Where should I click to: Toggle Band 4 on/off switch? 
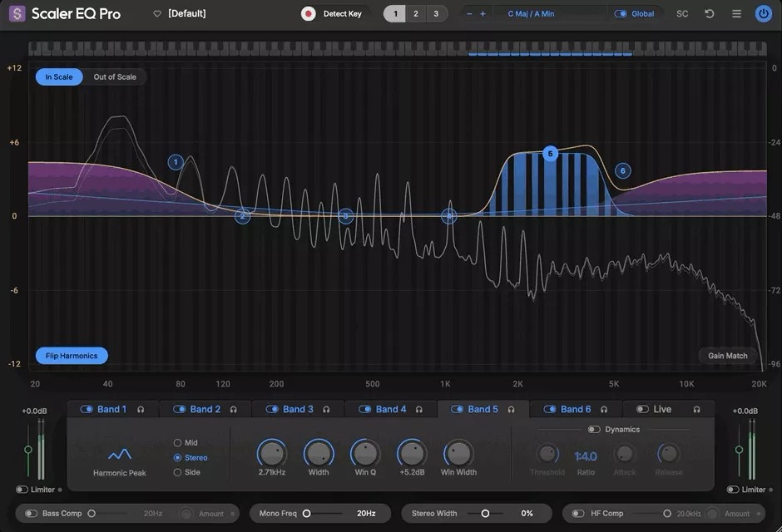(364, 410)
